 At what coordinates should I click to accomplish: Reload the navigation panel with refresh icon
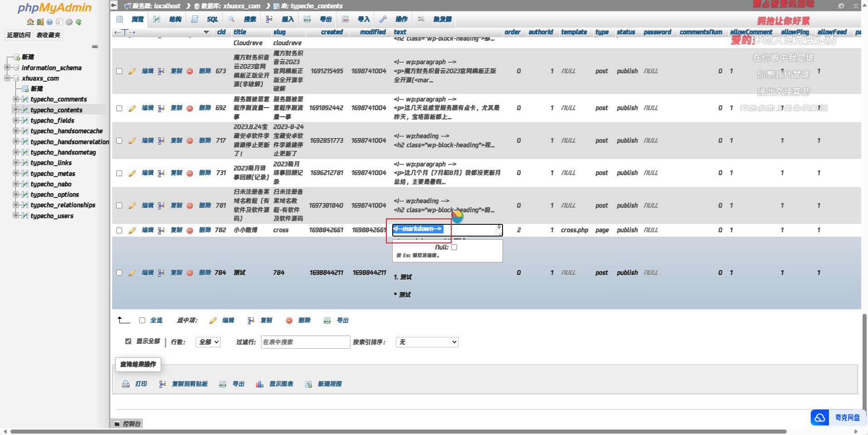tap(79, 22)
